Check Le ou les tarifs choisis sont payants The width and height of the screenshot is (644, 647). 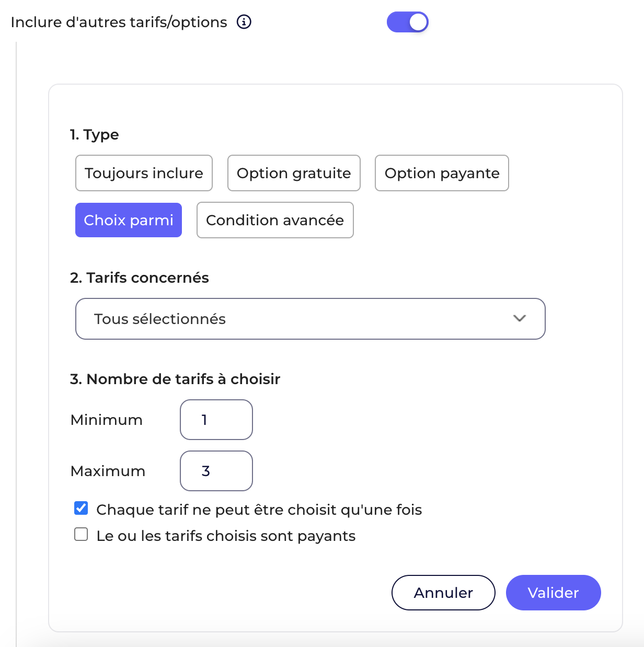81,534
